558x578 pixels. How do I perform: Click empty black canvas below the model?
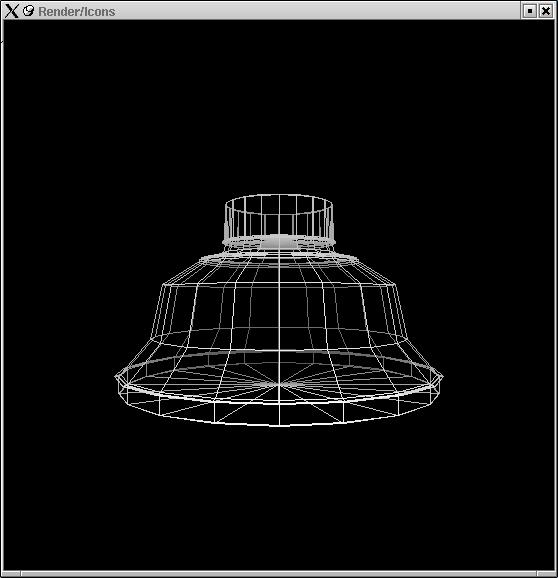279,498
